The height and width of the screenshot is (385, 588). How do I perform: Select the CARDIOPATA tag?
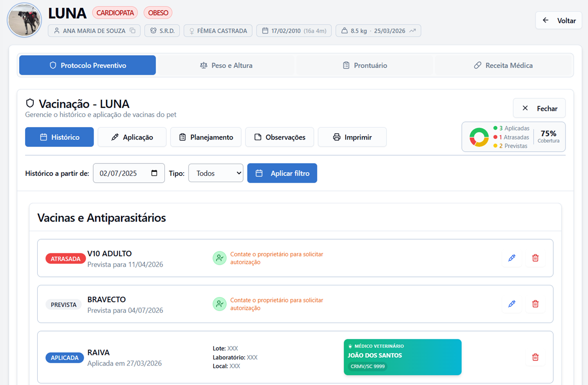115,13
